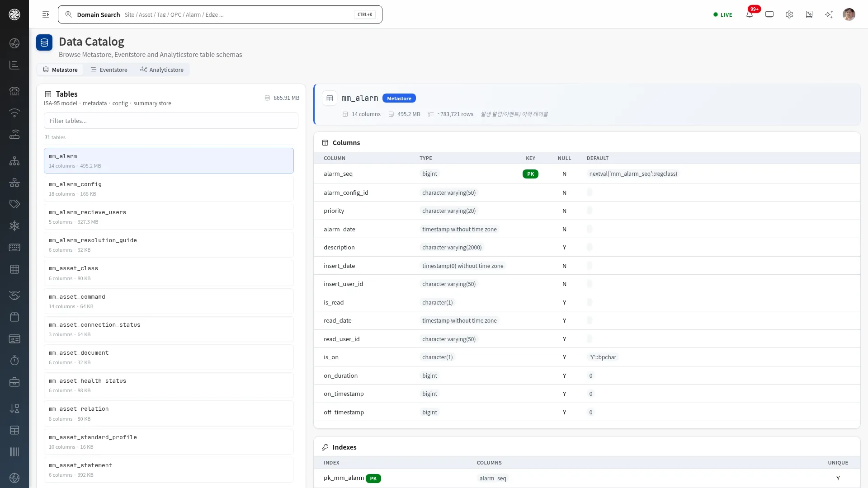The width and height of the screenshot is (868, 488).
Task: Open the notifications bell with 99+ badge
Action: pyautogui.click(x=750, y=14)
